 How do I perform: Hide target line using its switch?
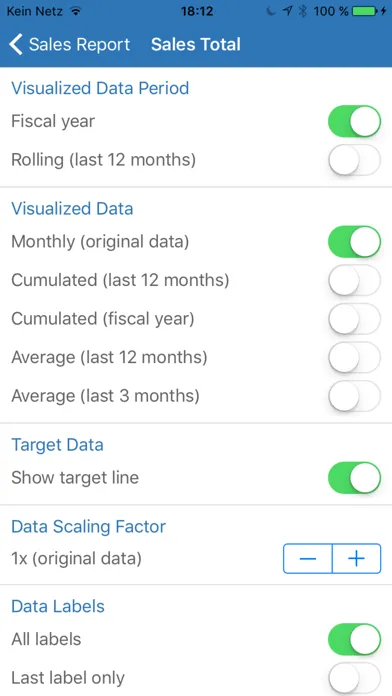pyautogui.click(x=354, y=478)
